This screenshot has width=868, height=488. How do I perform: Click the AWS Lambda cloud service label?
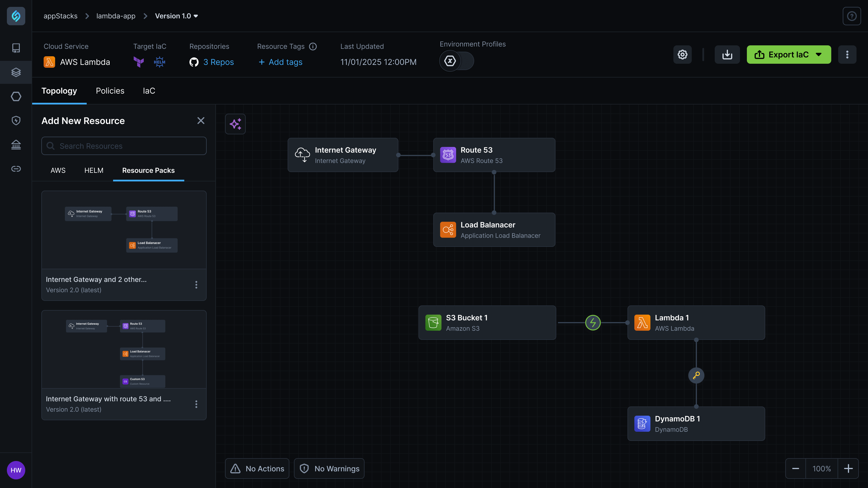[85, 62]
